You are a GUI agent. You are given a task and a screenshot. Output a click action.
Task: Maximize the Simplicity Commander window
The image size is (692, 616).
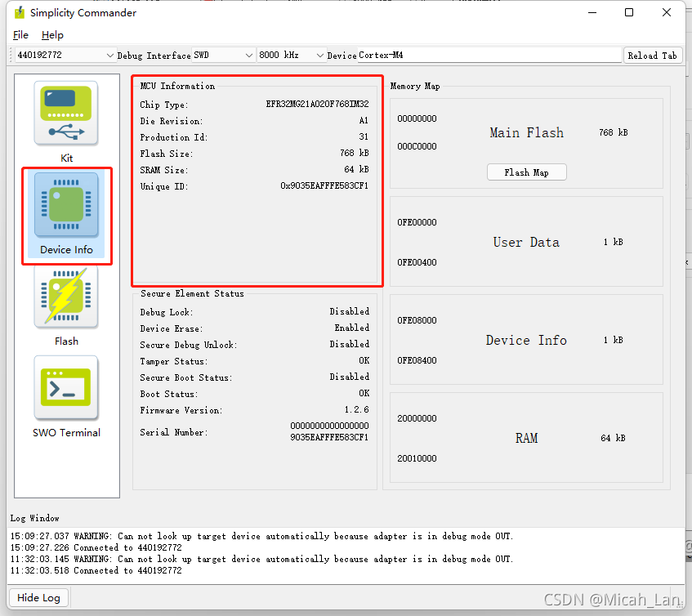tap(629, 12)
